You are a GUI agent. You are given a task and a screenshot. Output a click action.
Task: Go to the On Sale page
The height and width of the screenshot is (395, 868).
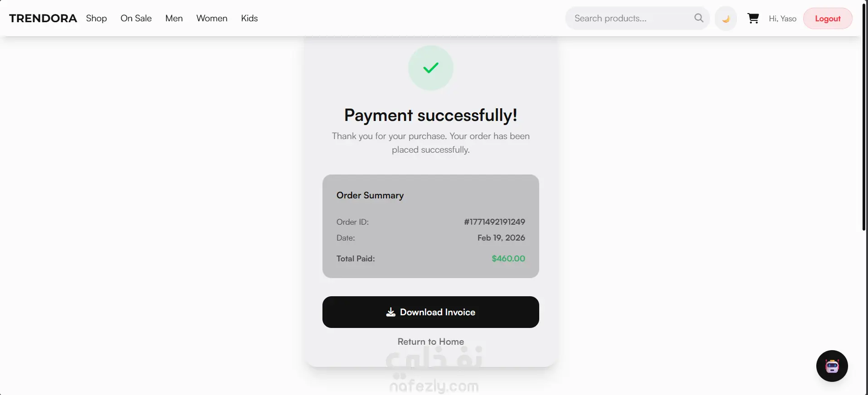[136, 19]
